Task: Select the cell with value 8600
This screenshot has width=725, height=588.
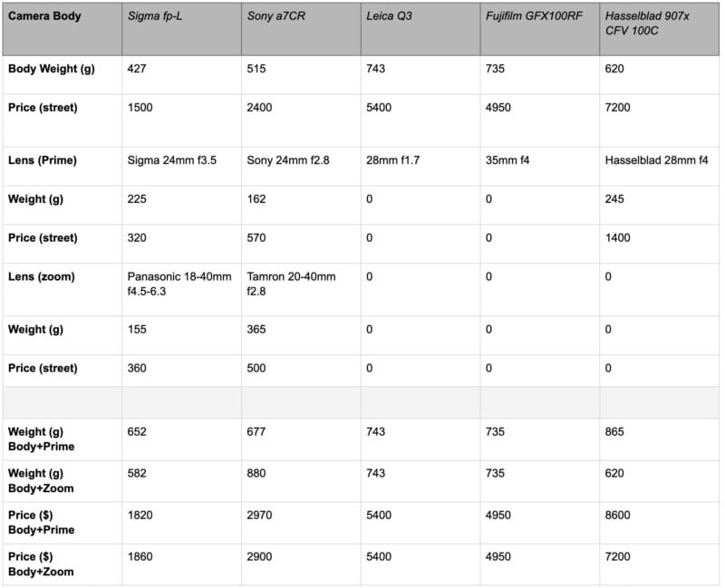Action: click(x=619, y=515)
